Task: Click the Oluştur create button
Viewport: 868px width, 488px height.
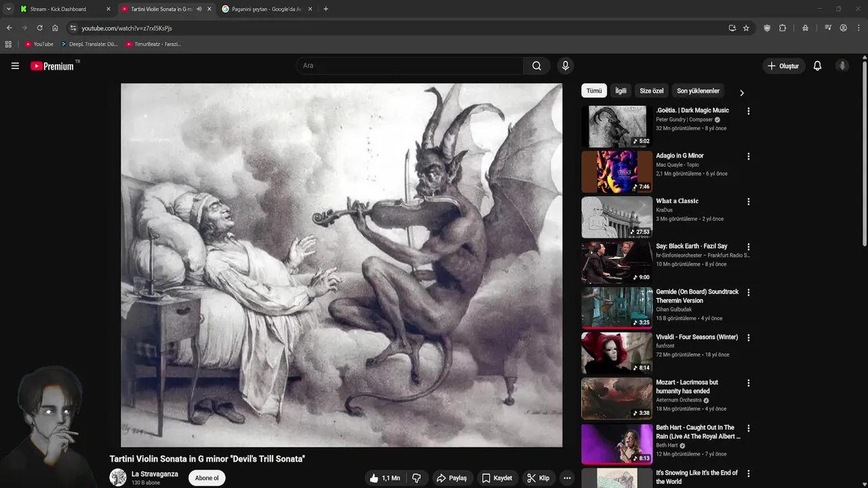Action: tap(783, 66)
